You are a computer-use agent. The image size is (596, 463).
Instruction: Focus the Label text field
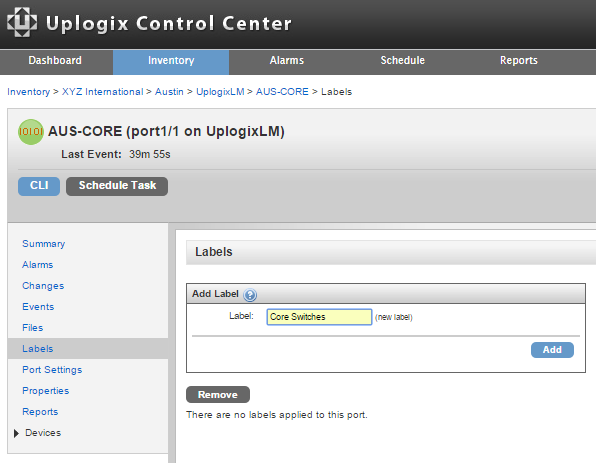coord(319,317)
